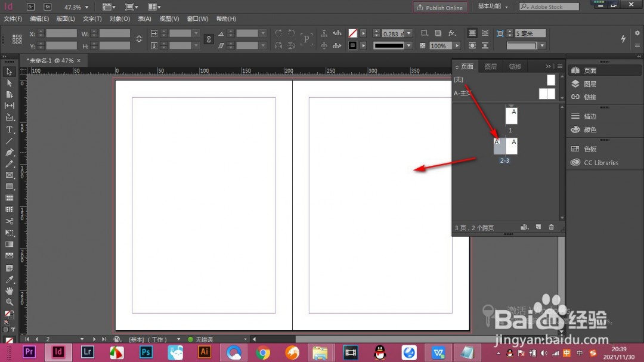This screenshot has height=362, width=644.
Task: Toggle the scale constrain proportions chain button
Action: [x=209, y=39]
